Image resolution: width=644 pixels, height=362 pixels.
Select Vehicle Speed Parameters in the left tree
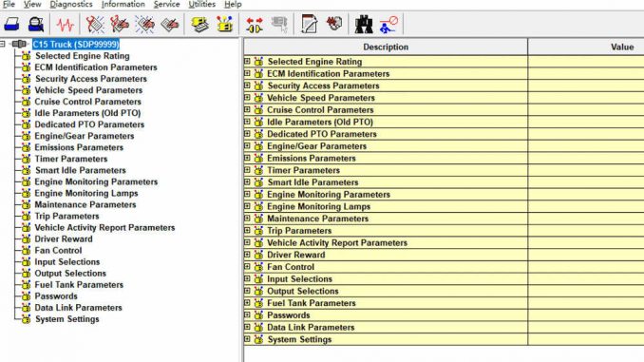(88, 90)
